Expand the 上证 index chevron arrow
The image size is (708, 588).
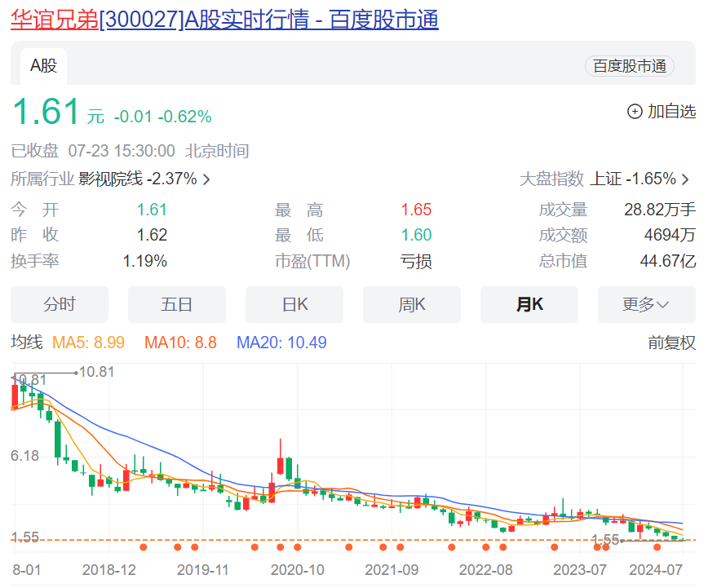pos(685,179)
